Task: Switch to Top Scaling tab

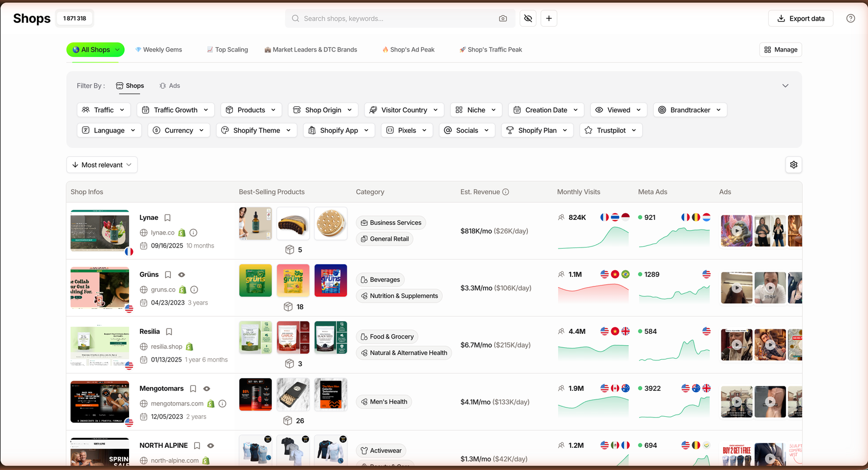Action: pos(227,49)
